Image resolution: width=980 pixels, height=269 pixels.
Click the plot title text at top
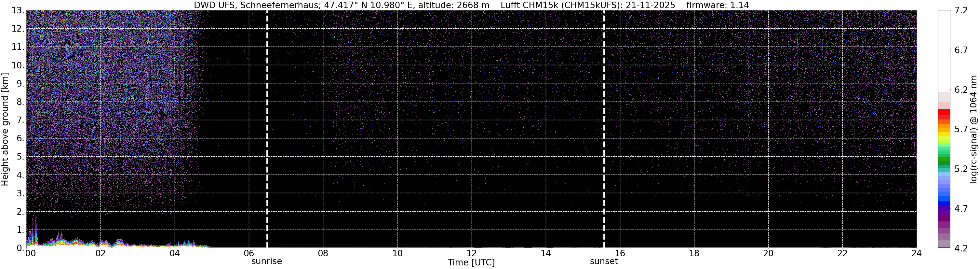pos(471,5)
